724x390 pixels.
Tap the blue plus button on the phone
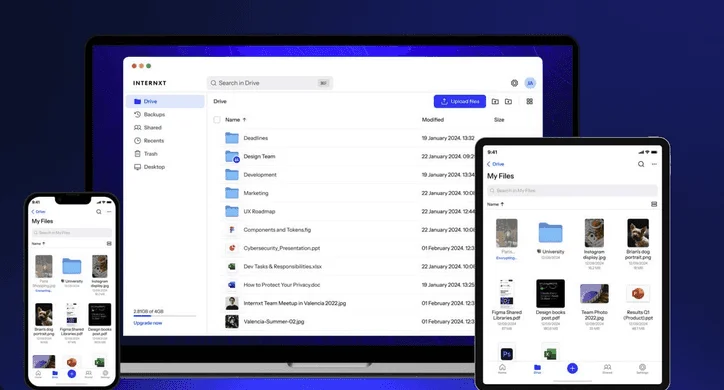point(72,374)
